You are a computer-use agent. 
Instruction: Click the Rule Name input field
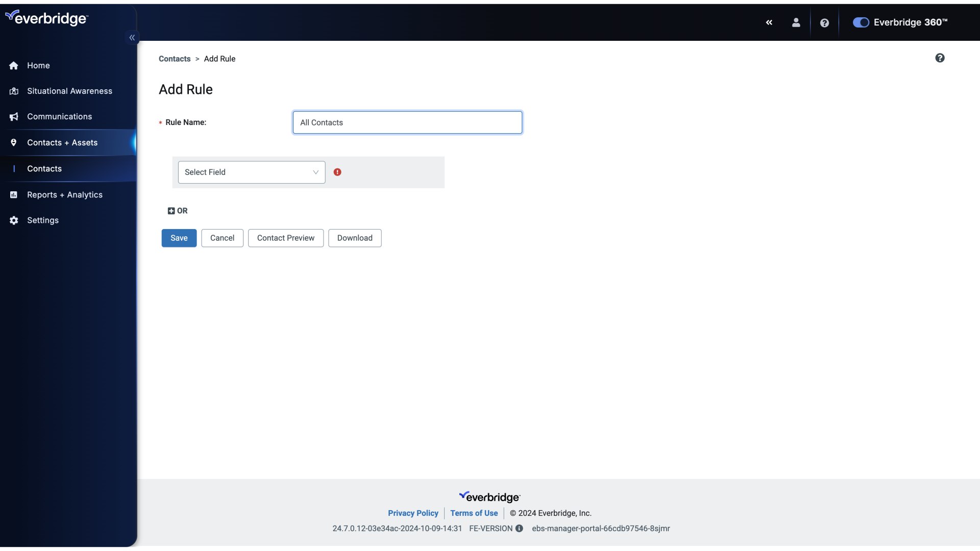[x=407, y=122]
